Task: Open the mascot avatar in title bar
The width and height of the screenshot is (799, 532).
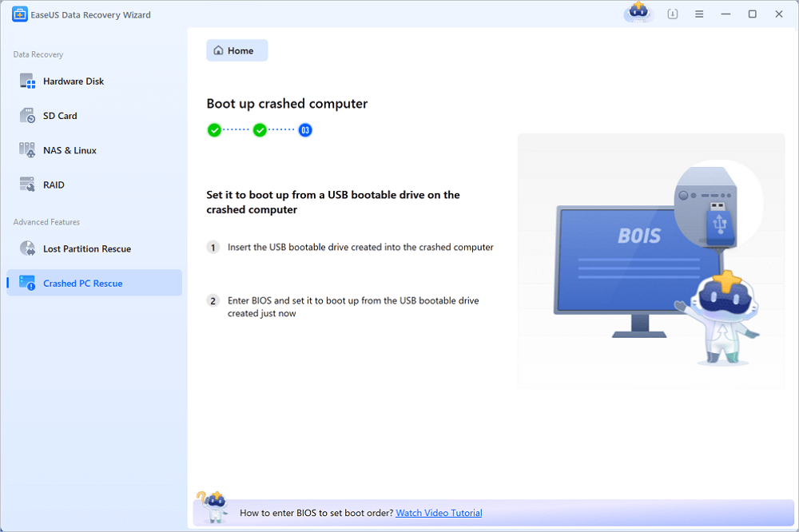Action: (638, 12)
